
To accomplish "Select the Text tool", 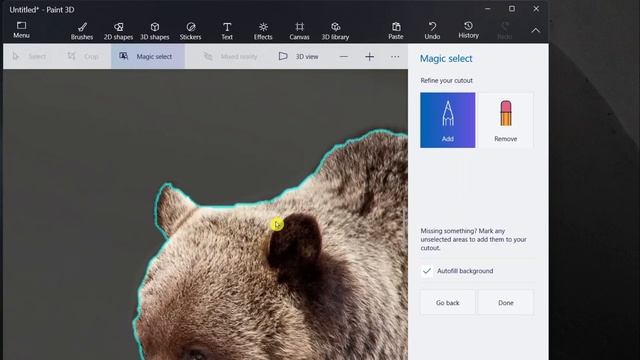I will 227,31.
